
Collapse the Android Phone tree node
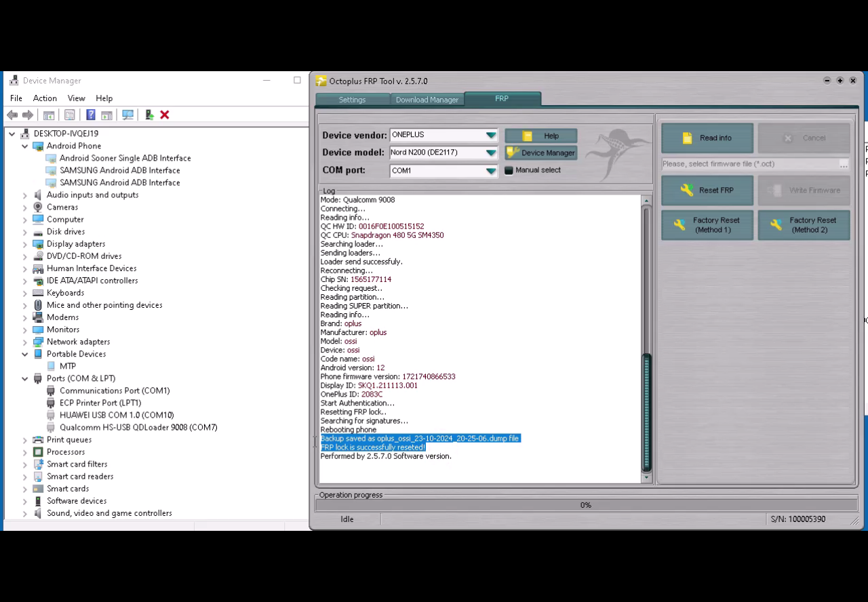tap(25, 146)
